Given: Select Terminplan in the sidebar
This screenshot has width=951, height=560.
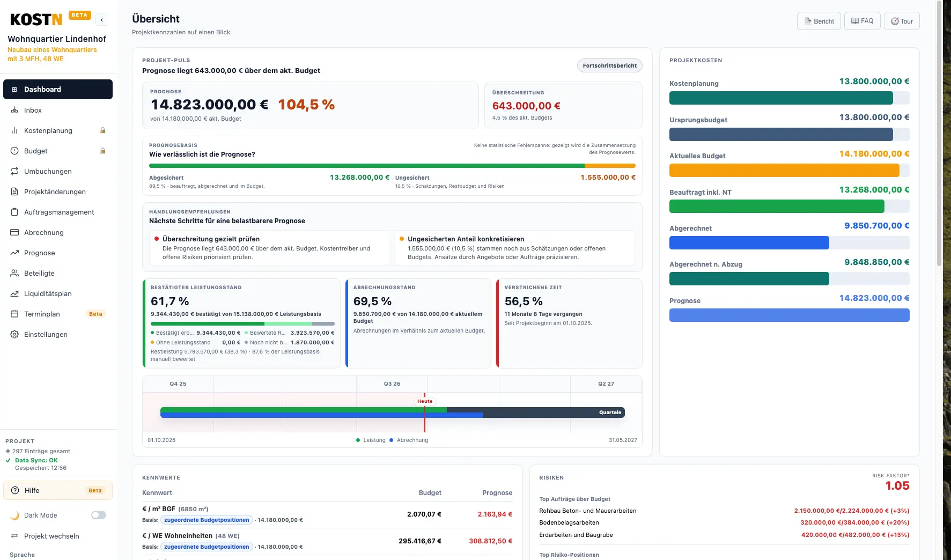Looking at the screenshot, I should click(x=58, y=314).
